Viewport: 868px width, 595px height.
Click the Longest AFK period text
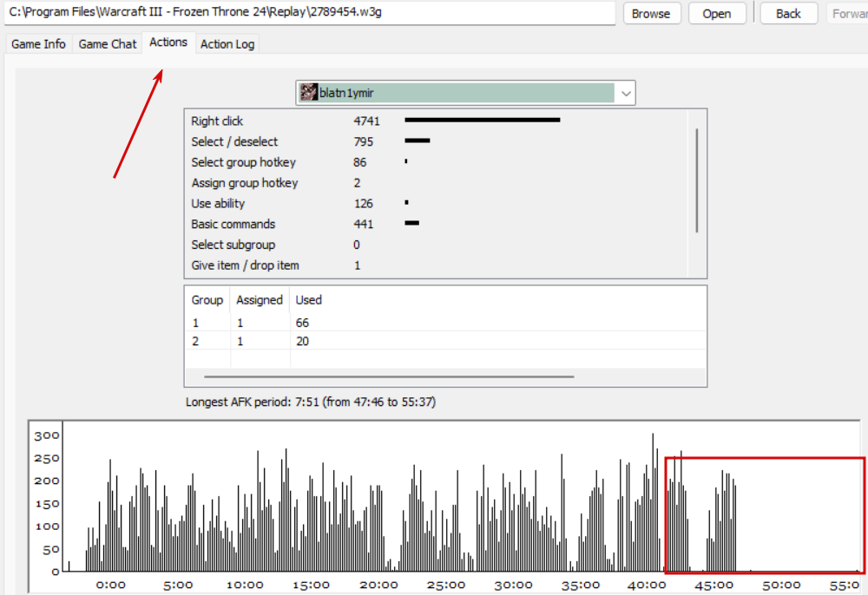(311, 402)
